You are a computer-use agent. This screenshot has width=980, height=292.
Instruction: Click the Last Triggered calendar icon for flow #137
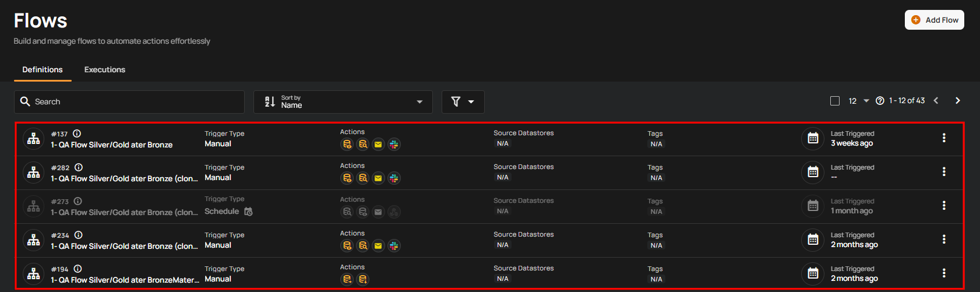click(x=813, y=139)
